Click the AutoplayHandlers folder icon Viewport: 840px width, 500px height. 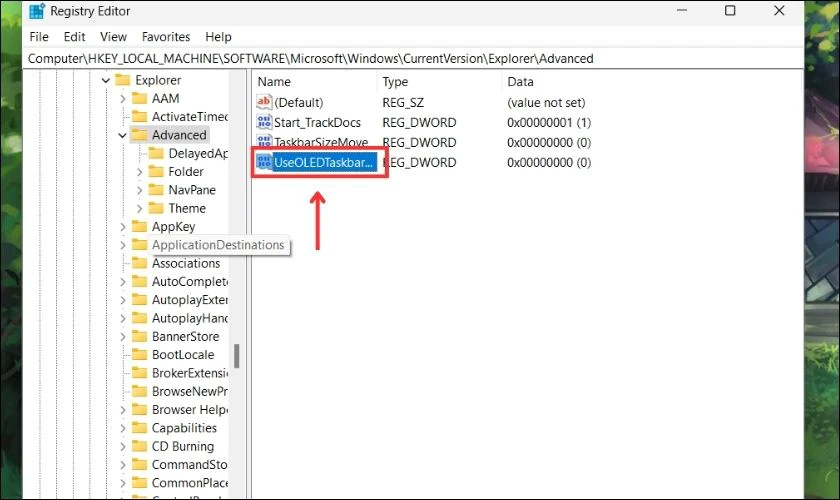(x=139, y=318)
